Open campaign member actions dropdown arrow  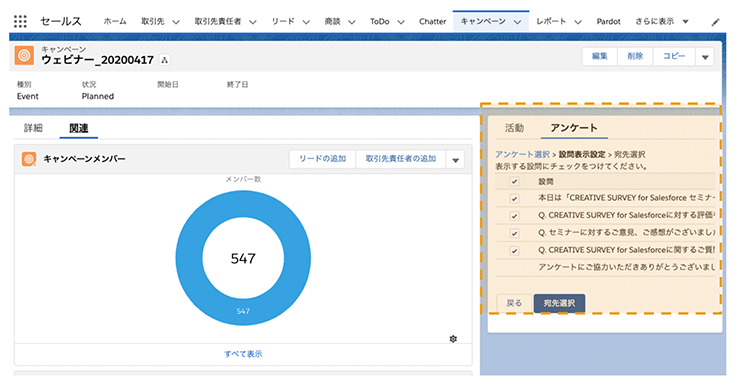455,160
